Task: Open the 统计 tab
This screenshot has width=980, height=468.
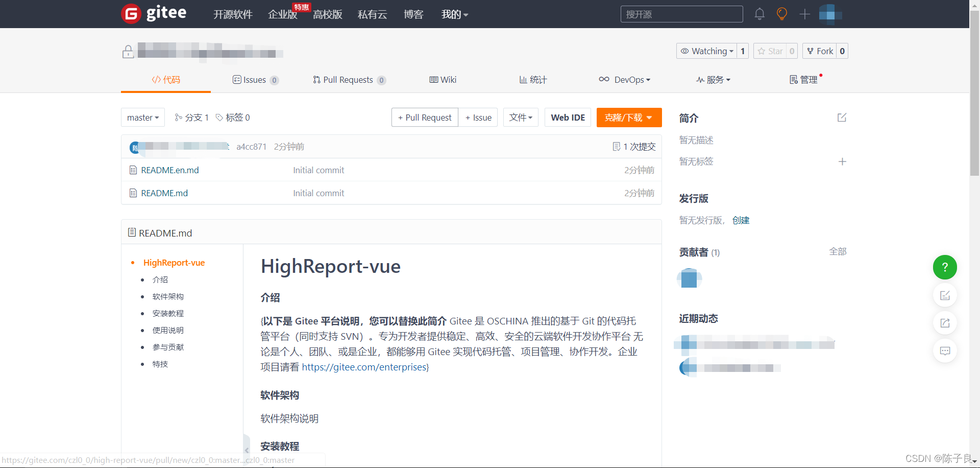Action: point(533,80)
